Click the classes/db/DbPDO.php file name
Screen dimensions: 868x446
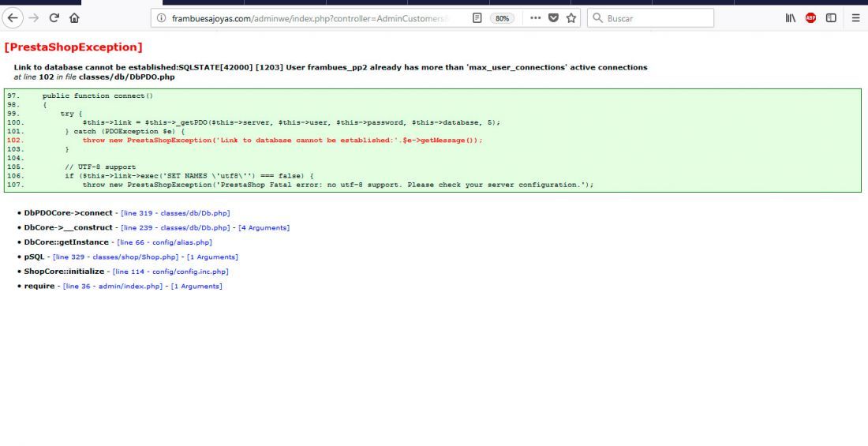127,77
